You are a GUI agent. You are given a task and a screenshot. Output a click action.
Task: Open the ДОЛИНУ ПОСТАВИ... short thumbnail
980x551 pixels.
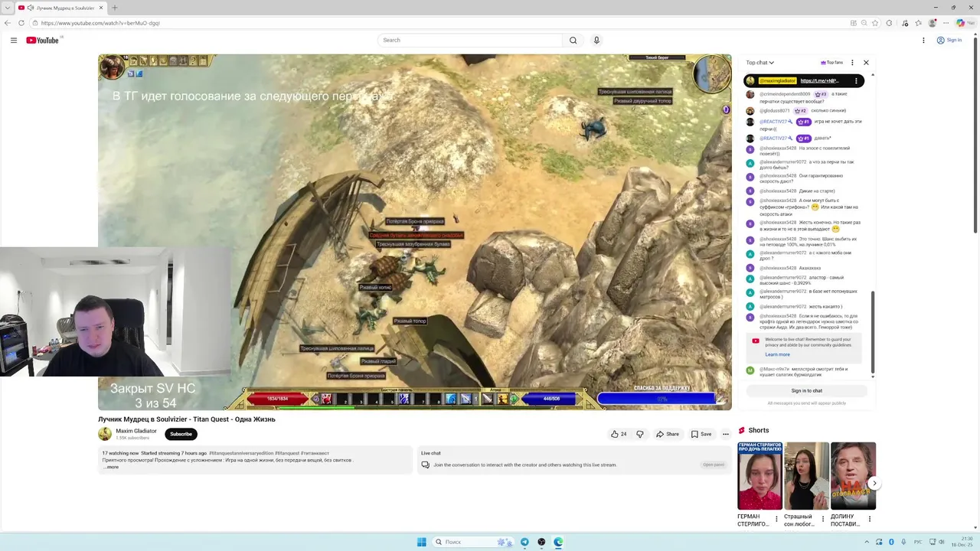pyautogui.click(x=853, y=475)
